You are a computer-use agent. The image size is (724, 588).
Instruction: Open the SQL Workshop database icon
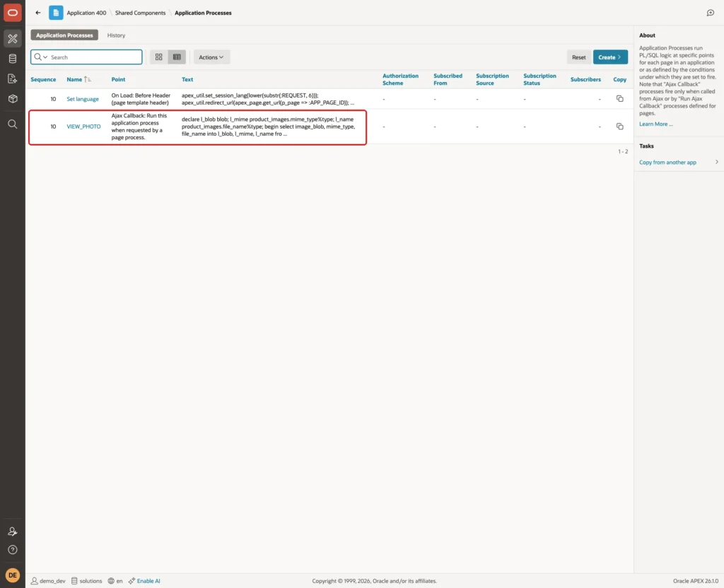(x=13, y=59)
